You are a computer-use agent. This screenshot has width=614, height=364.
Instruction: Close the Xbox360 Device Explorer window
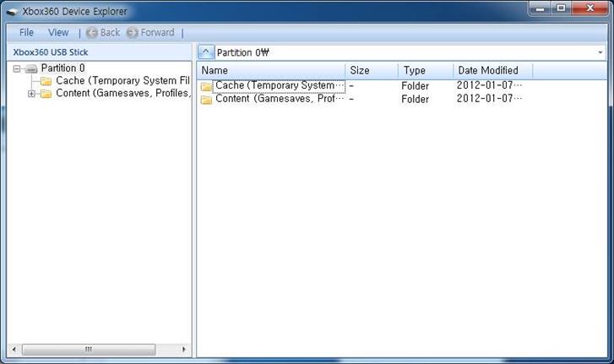pos(590,8)
